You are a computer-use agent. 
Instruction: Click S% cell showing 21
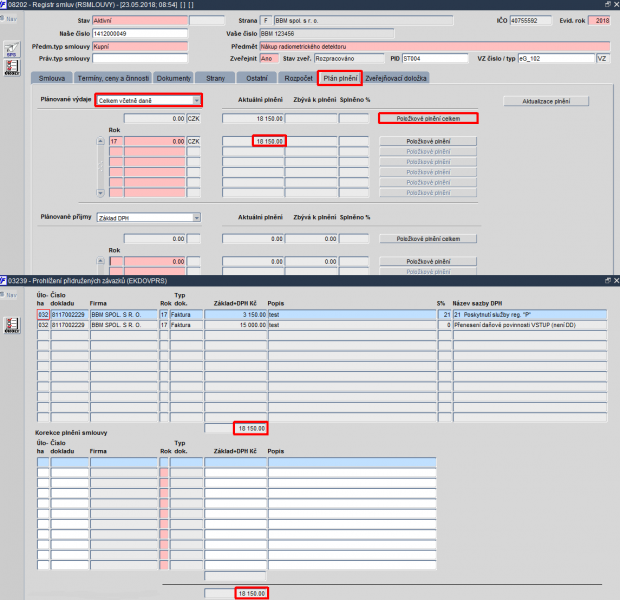444,315
